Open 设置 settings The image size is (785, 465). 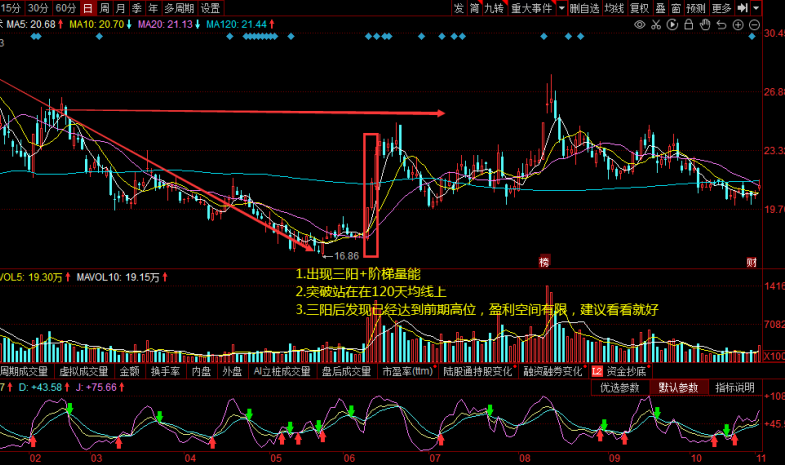[210, 8]
